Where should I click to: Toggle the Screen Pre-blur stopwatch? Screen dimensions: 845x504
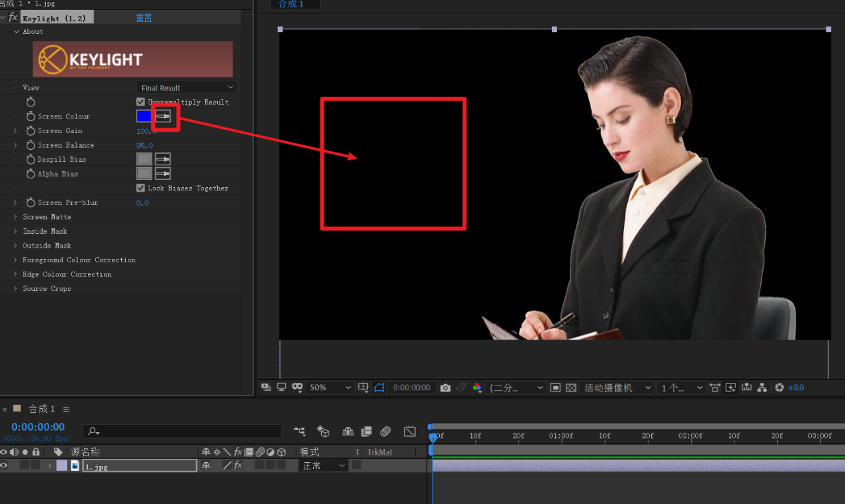tap(31, 202)
